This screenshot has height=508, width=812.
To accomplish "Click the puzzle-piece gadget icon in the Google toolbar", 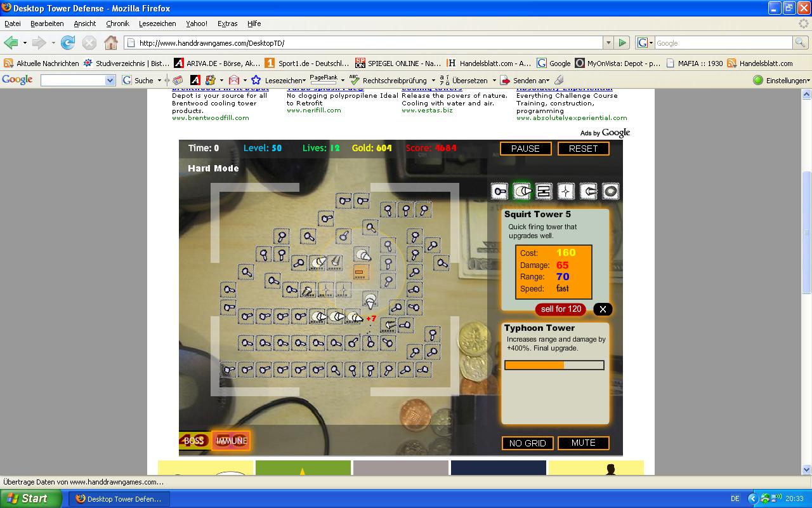I will [211, 80].
